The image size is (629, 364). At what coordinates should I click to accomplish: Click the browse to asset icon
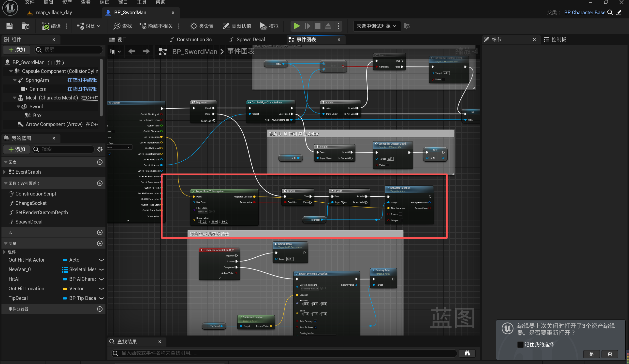pos(26,26)
